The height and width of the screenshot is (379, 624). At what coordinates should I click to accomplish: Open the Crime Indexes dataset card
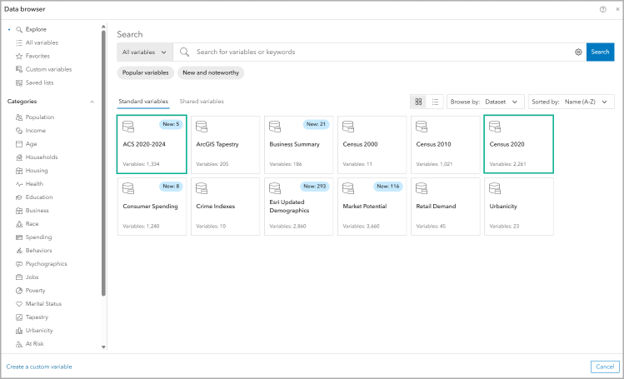pos(225,207)
